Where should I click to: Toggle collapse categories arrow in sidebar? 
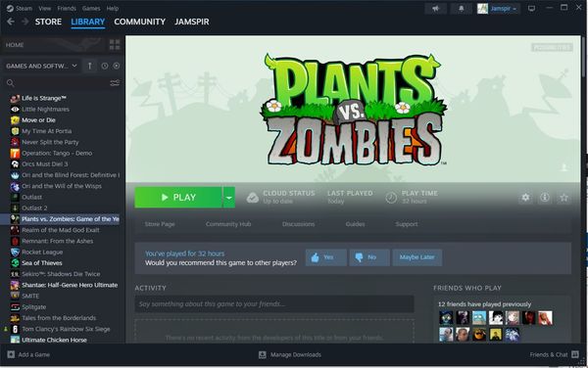coord(90,66)
